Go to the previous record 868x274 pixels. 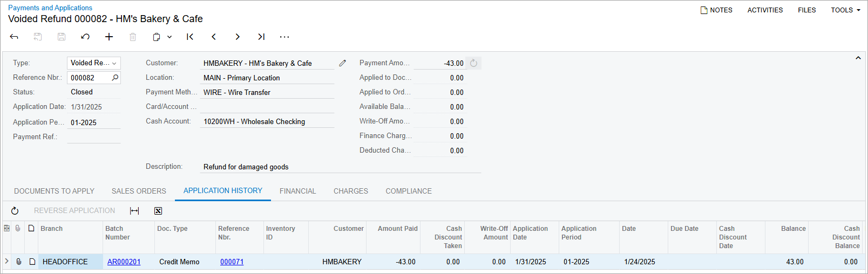coord(214,37)
